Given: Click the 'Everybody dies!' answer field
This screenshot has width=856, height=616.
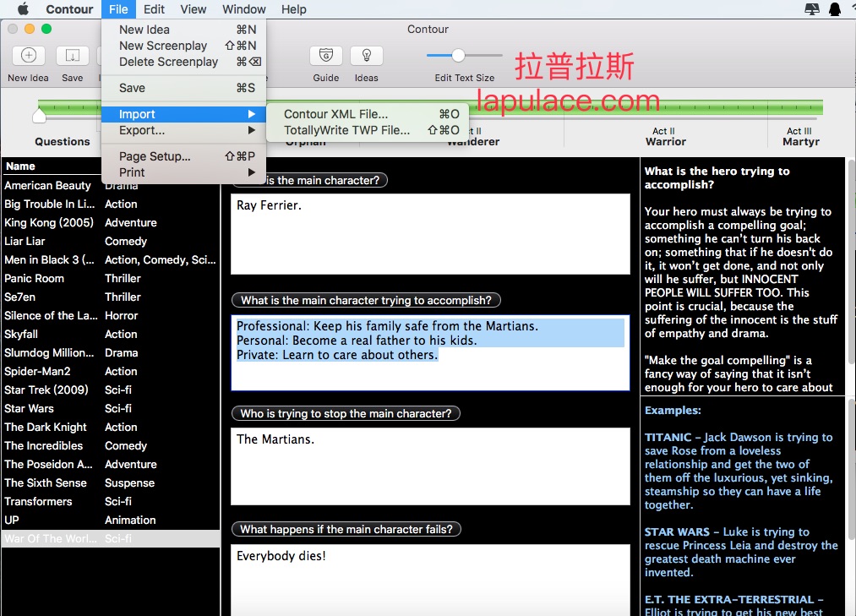Looking at the screenshot, I should click(x=430, y=580).
